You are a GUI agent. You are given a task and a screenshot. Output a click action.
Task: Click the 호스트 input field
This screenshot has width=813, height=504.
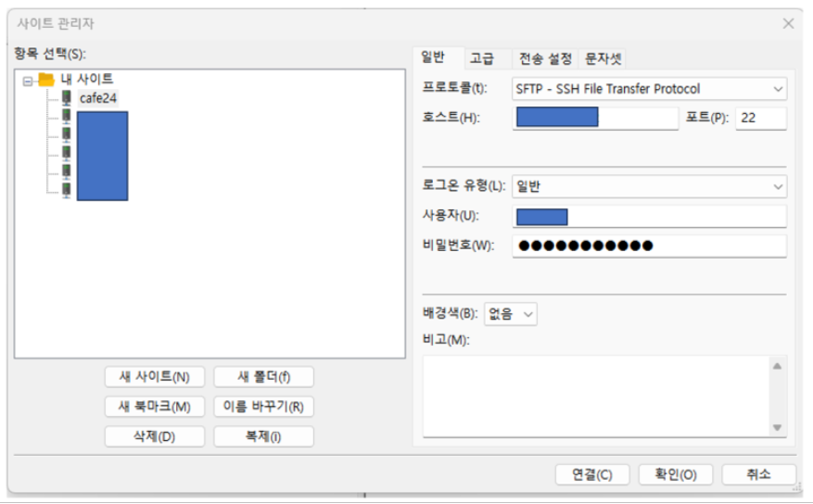tap(595, 118)
